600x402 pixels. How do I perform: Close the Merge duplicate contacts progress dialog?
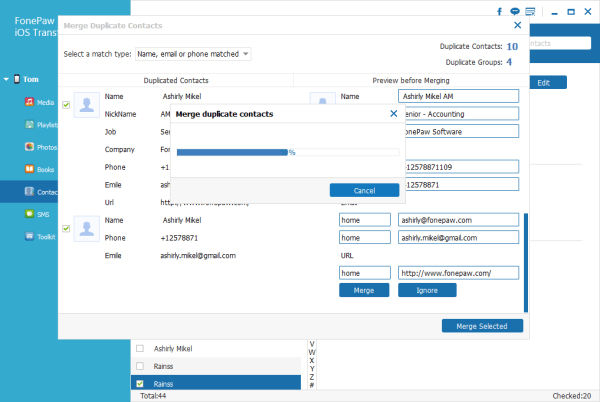point(393,114)
